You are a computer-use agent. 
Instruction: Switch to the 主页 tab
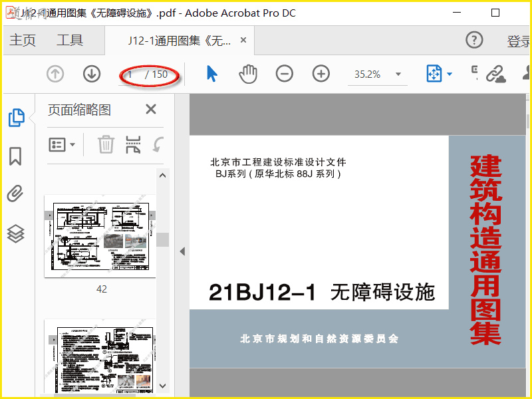tap(23, 40)
